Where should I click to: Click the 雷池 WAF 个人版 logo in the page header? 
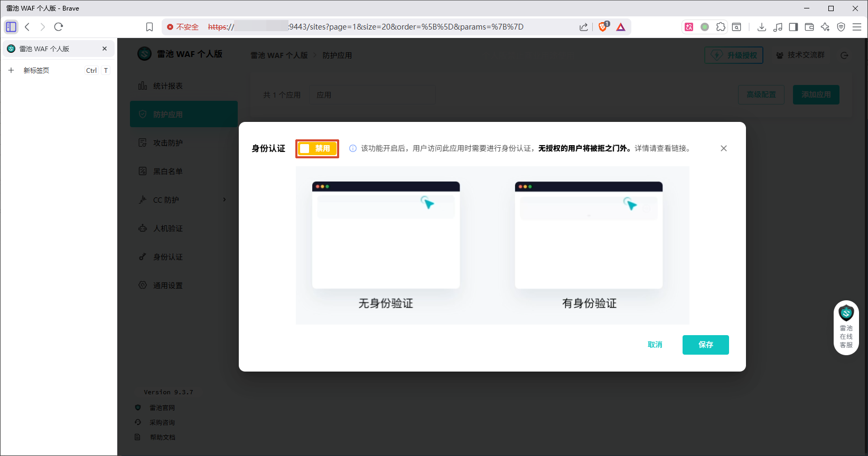click(x=180, y=54)
